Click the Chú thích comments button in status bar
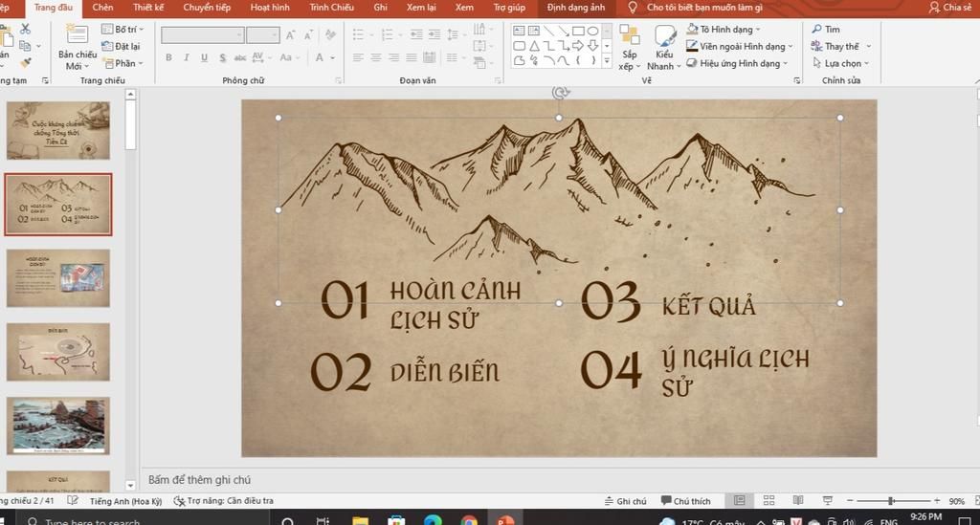This screenshot has height=525, width=980. point(685,501)
